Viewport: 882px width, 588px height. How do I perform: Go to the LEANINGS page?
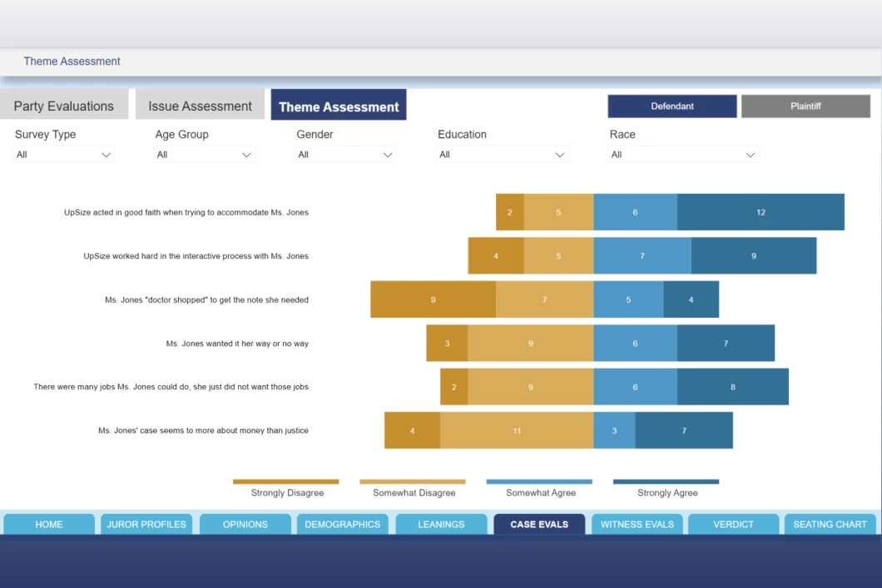441,524
